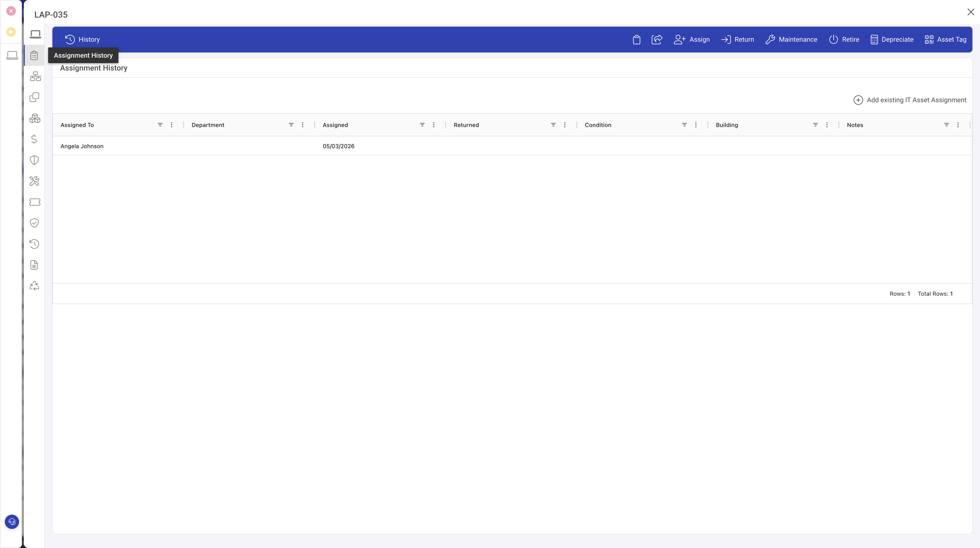Open the Returned column options menu

click(x=565, y=125)
